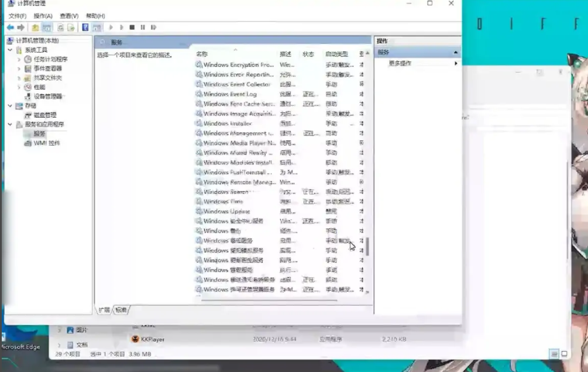The width and height of the screenshot is (588, 372).
Task: Click the services list horizontal scrollbar
Action: 269,300
